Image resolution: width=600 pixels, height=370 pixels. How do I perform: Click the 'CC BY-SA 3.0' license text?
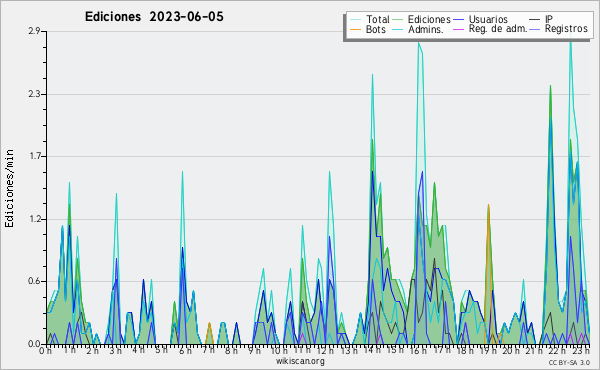click(569, 362)
